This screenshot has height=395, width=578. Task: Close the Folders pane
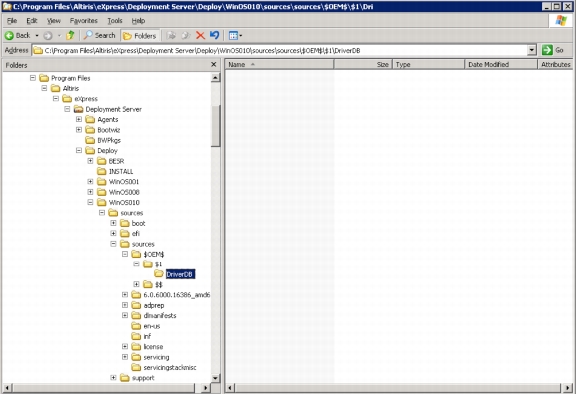[x=213, y=64]
